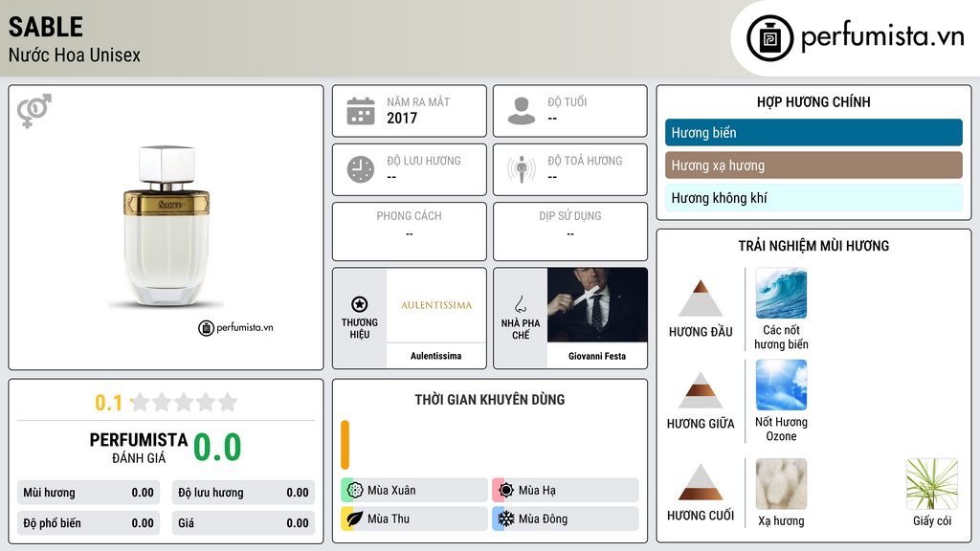This screenshot has height=551, width=980.
Task: Select the Mùa Thu season label
Action: (389, 518)
